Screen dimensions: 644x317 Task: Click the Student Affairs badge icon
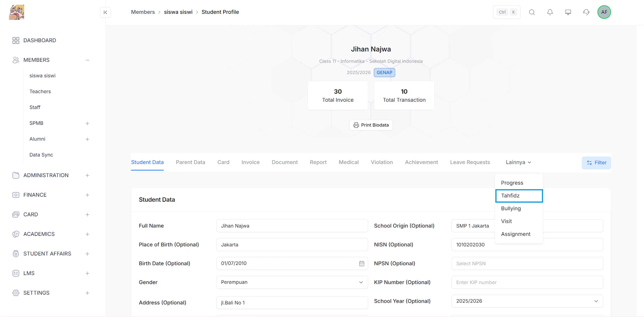[x=16, y=254]
